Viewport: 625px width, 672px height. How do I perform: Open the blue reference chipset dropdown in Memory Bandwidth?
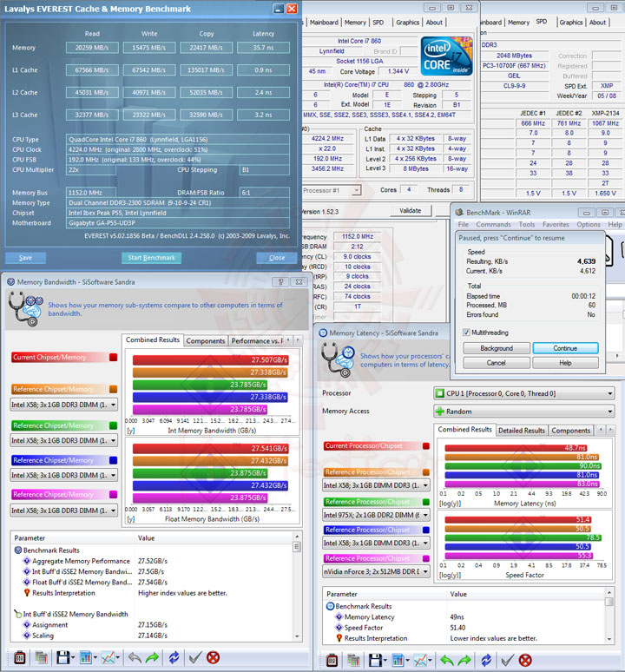[64, 475]
